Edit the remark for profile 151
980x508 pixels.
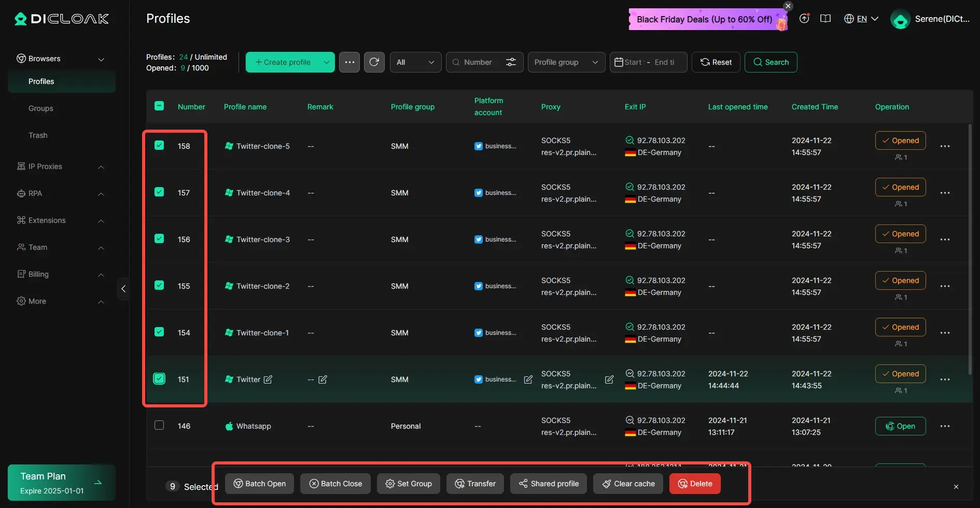tap(323, 379)
